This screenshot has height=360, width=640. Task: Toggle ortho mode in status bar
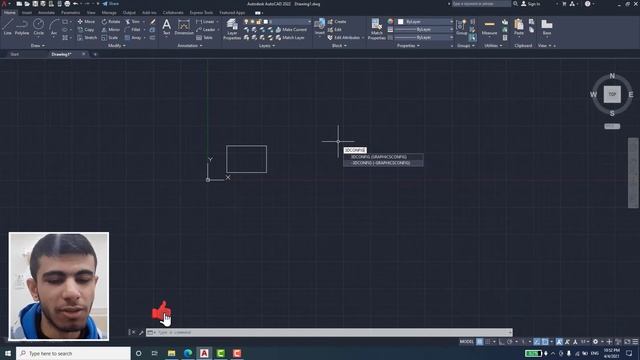(x=501, y=342)
